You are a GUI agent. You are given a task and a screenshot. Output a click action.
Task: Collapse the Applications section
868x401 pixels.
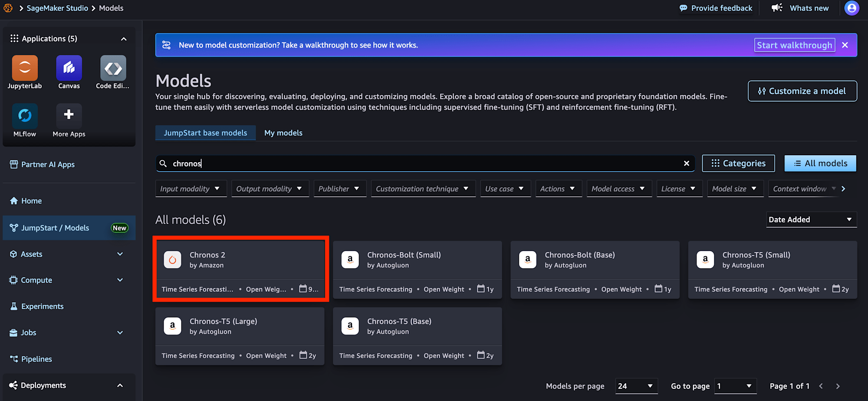[124, 39]
